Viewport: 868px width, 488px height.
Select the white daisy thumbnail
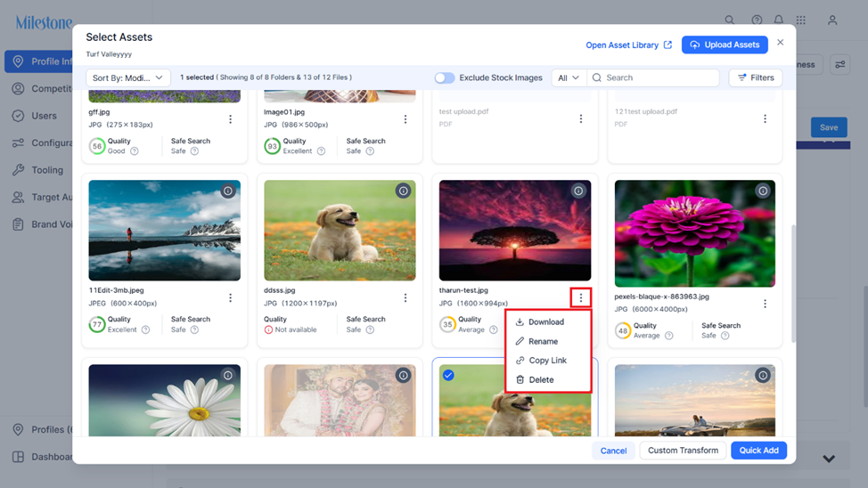tap(164, 400)
